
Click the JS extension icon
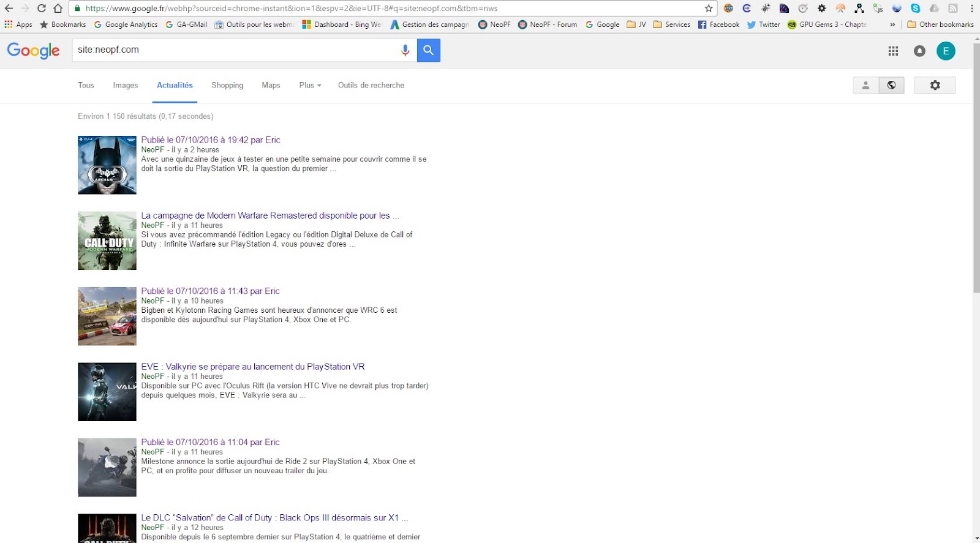pyautogui.click(x=878, y=9)
